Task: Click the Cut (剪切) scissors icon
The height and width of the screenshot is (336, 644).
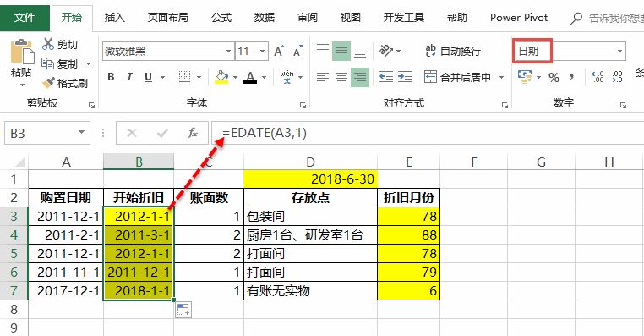Action: 48,44
